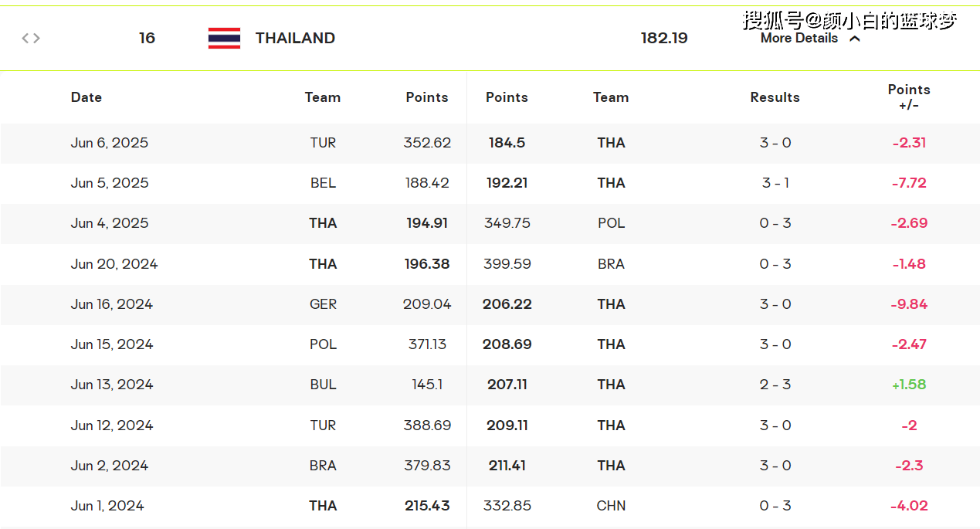The image size is (980, 529).
Task: Click the -9.84 points change value
Action: click(909, 304)
